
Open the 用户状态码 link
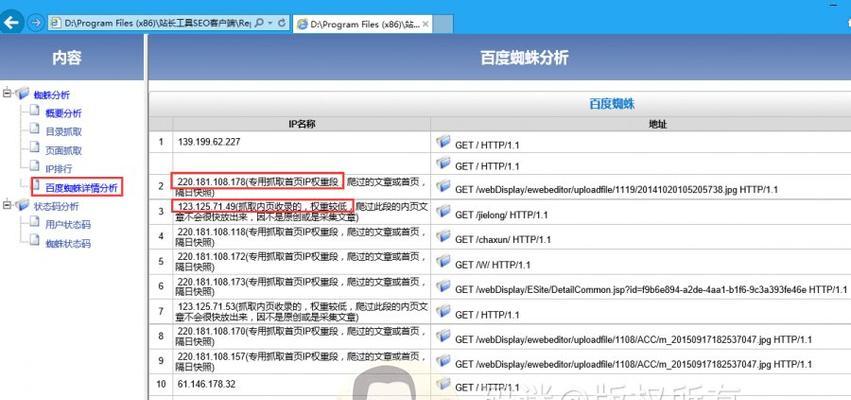click(68, 225)
